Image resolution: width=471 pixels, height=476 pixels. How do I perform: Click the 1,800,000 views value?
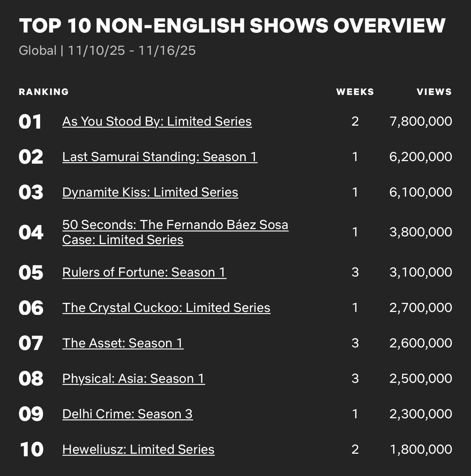pos(421,449)
